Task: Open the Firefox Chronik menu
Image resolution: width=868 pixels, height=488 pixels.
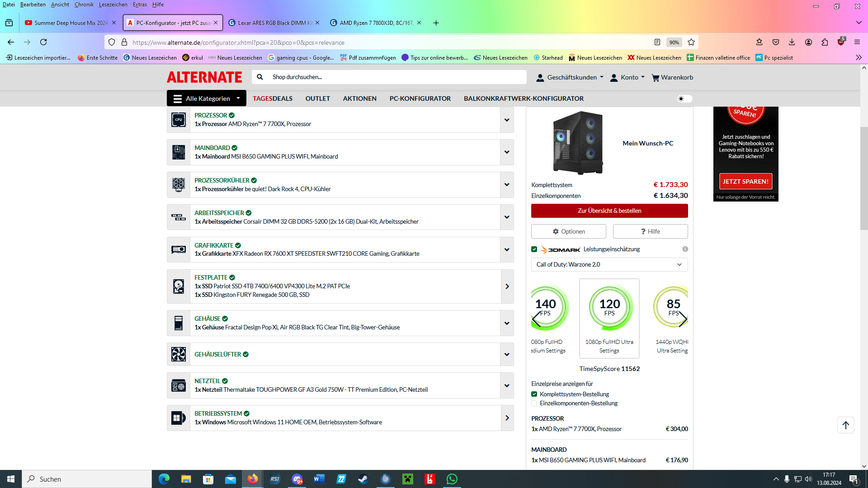Action: pyautogui.click(x=84, y=5)
